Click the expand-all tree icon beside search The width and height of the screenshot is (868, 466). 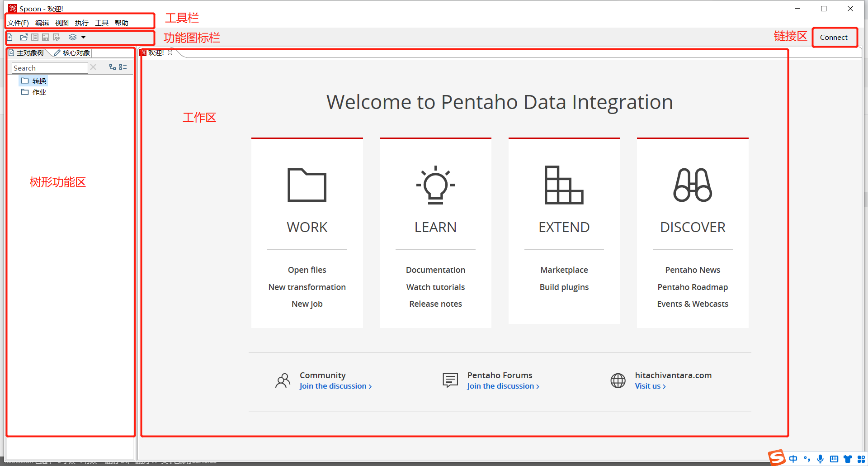point(113,67)
